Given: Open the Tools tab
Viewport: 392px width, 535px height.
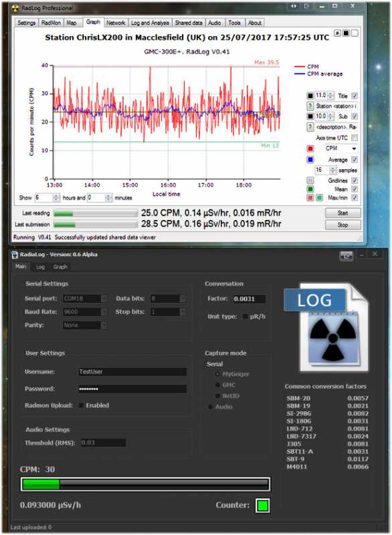Looking at the screenshot, I should [x=234, y=23].
